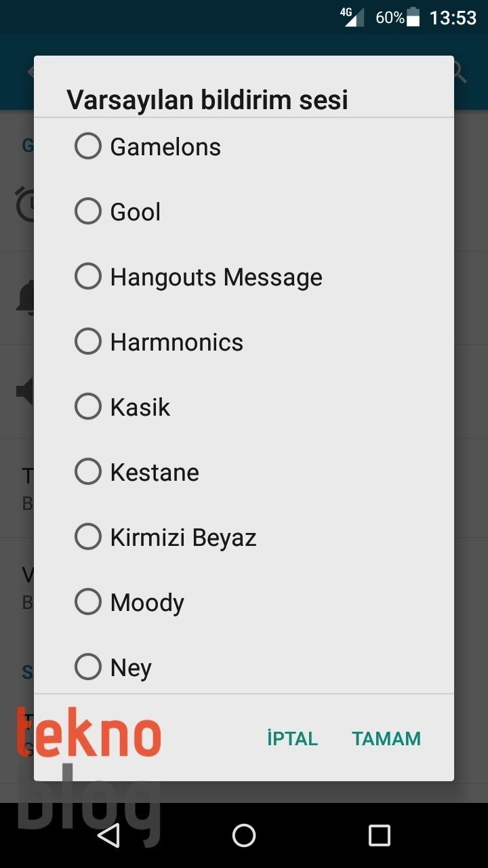
Task: Tap the Android back navigation icon
Action: coord(109,835)
